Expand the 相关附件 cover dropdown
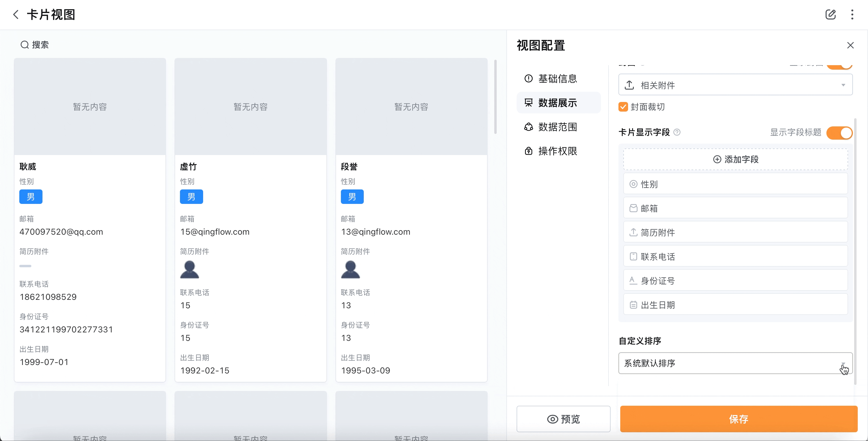This screenshot has height=441, width=868. click(735, 85)
